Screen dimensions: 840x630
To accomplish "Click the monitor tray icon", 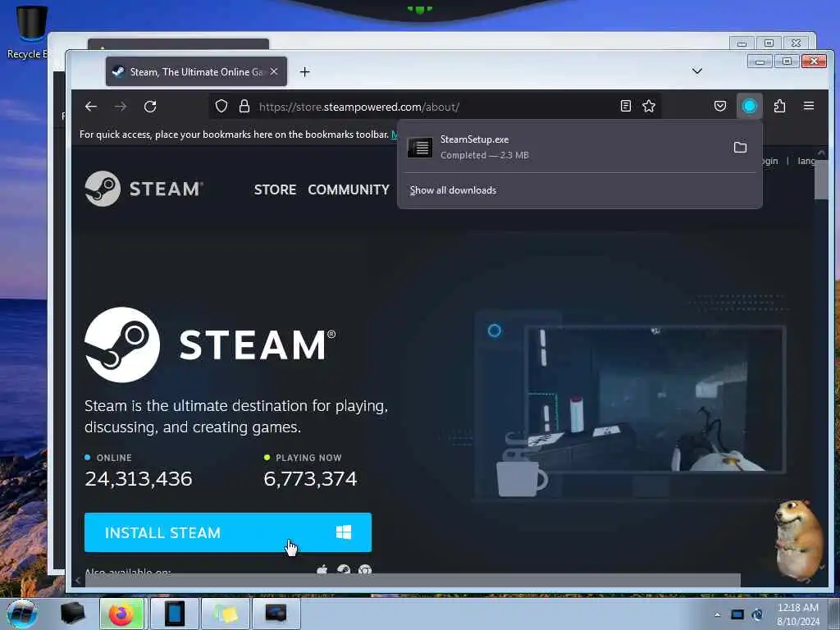I will pos(737,614).
